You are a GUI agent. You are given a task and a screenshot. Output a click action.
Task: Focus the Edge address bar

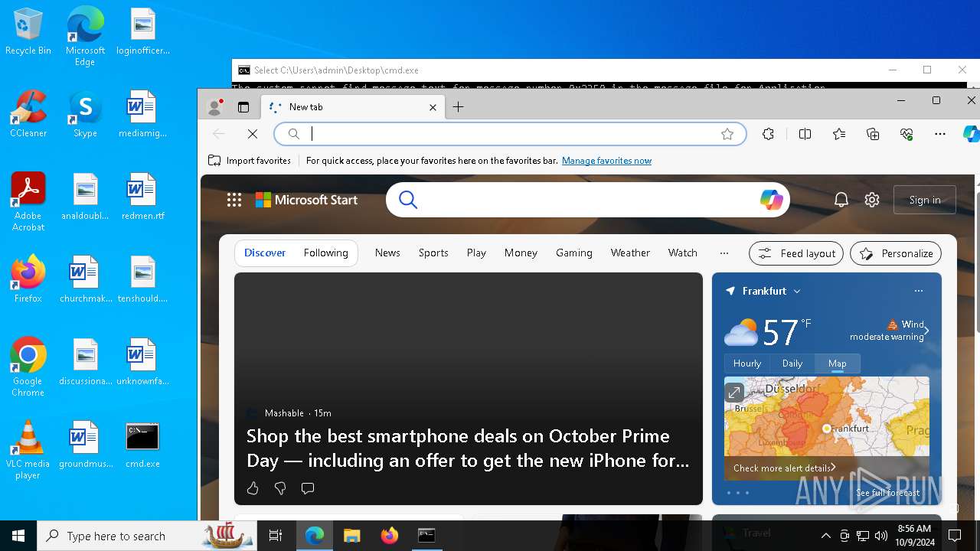(x=510, y=134)
